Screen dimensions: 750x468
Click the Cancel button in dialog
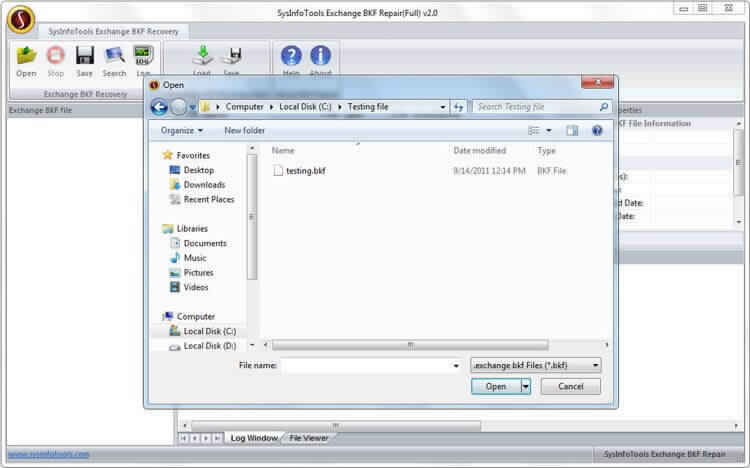(571, 386)
